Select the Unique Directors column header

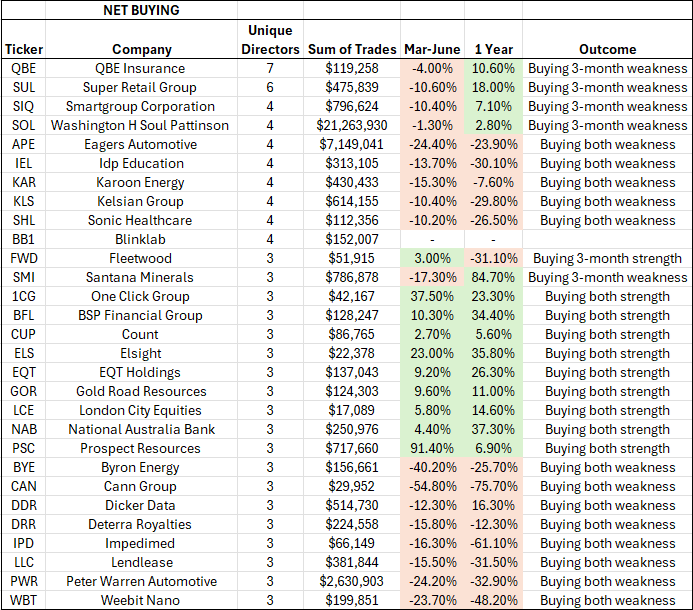[271, 40]
